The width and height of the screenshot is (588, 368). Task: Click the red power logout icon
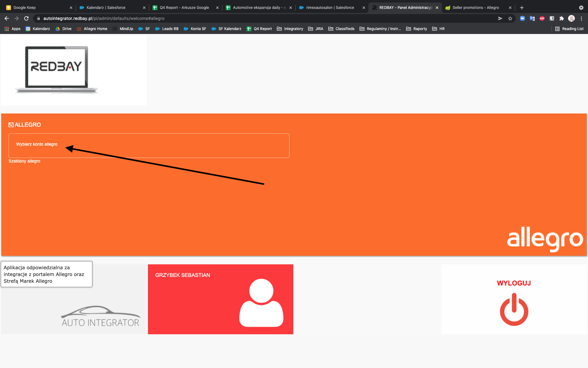point(514,309)
